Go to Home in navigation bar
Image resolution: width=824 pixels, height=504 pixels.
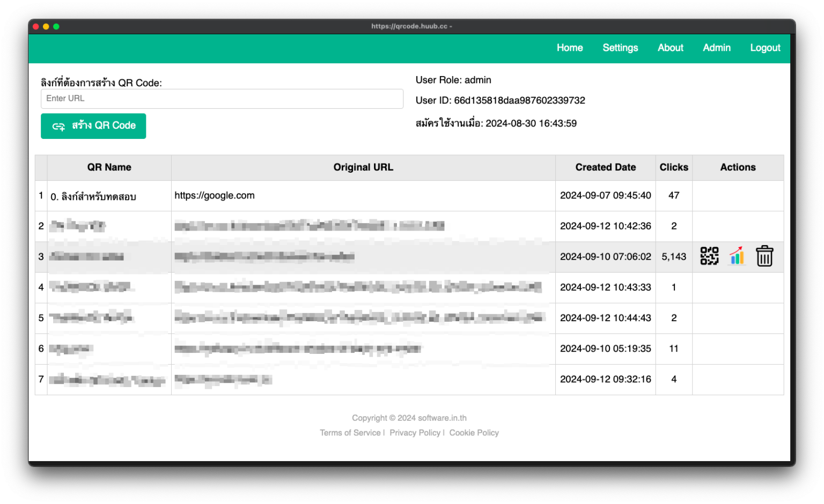(x=569, y=48)
